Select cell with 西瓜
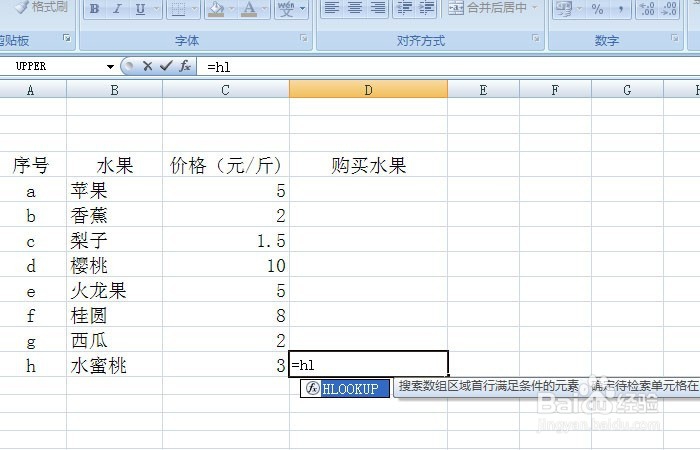 tap(114, 341)
